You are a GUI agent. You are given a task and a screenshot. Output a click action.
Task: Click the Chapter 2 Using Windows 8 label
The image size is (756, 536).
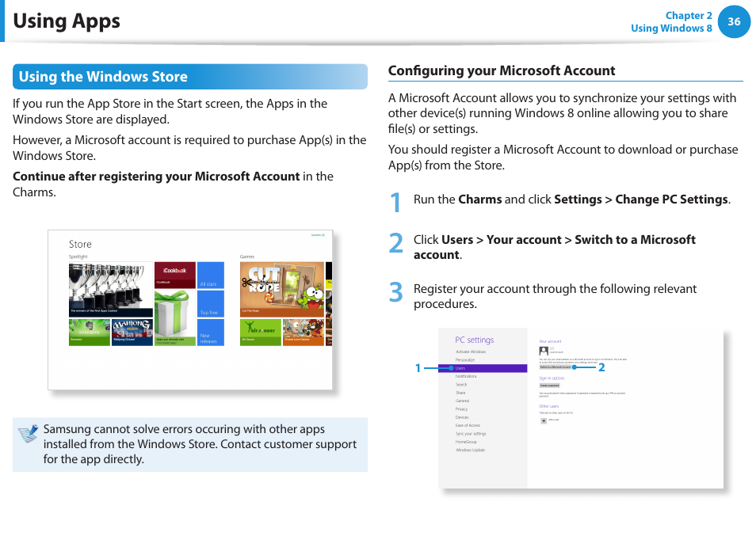672,21
